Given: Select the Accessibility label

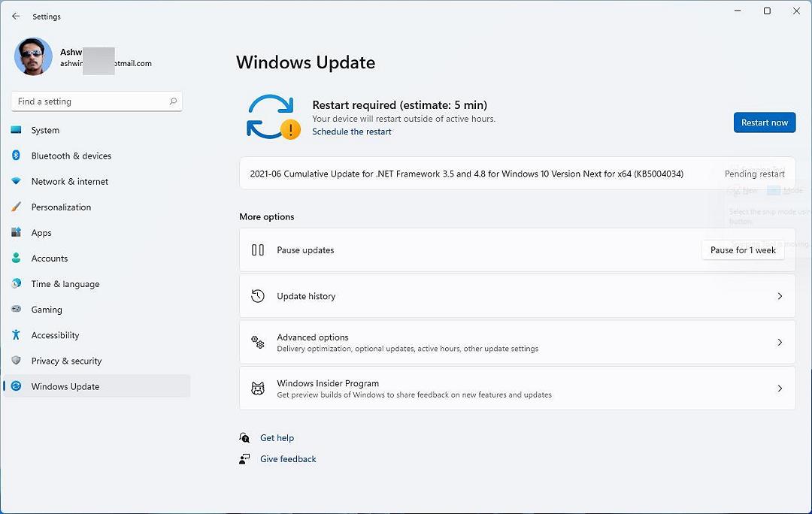Looking at the screenshot, I should tap(56, 335).
